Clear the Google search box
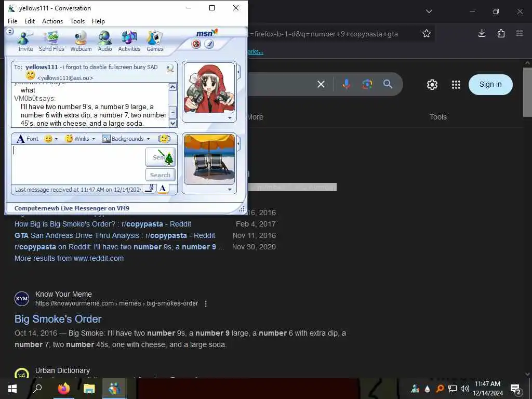 click(x=321, y=84)
